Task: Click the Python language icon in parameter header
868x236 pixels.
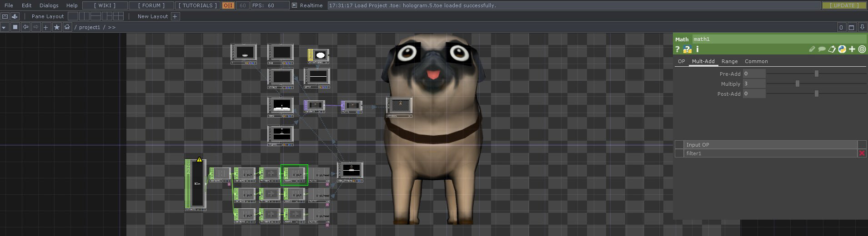Action: click(x=842, y=49)
